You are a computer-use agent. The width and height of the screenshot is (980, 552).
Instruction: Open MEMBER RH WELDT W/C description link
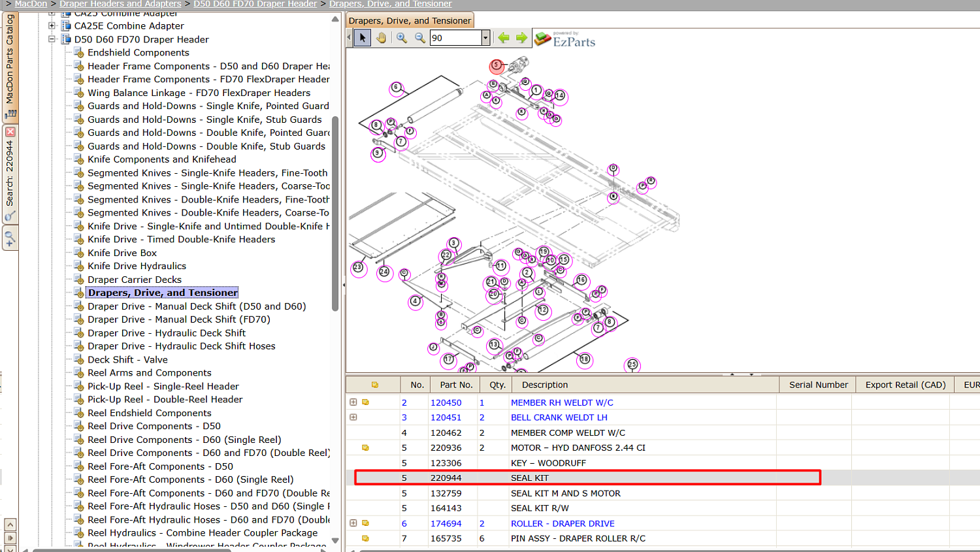[562, 403]
